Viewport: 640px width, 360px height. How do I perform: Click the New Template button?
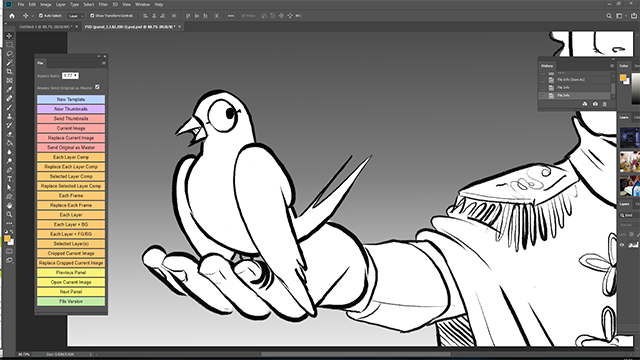click(71, 99)
